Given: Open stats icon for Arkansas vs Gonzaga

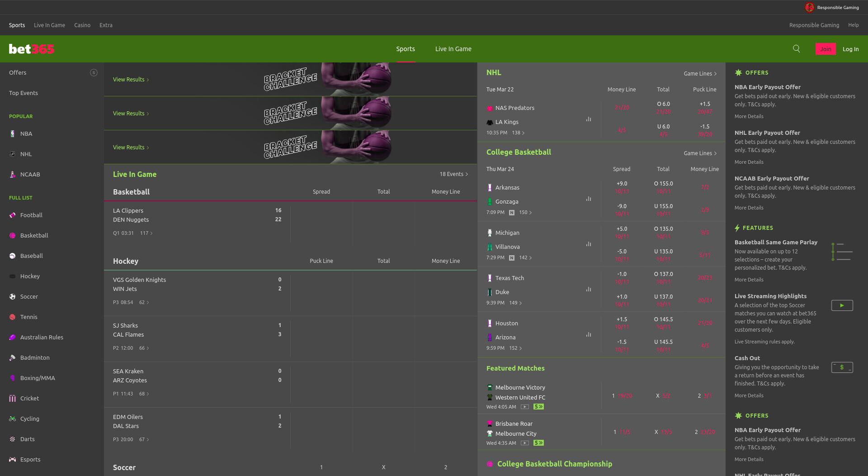Looking at the screenshot, I should [x=589, y=199].
